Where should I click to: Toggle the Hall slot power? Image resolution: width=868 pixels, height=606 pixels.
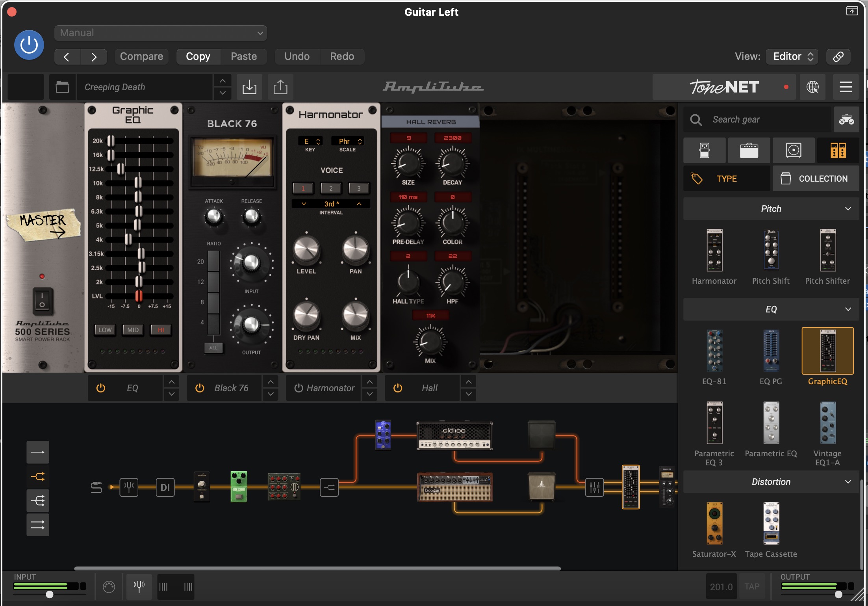coord(398,388)
